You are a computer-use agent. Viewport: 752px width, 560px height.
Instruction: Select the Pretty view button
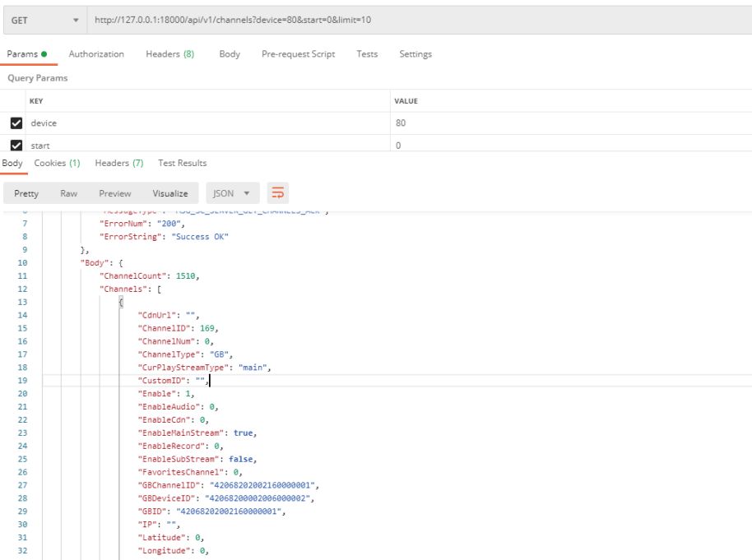click(26, 193)
